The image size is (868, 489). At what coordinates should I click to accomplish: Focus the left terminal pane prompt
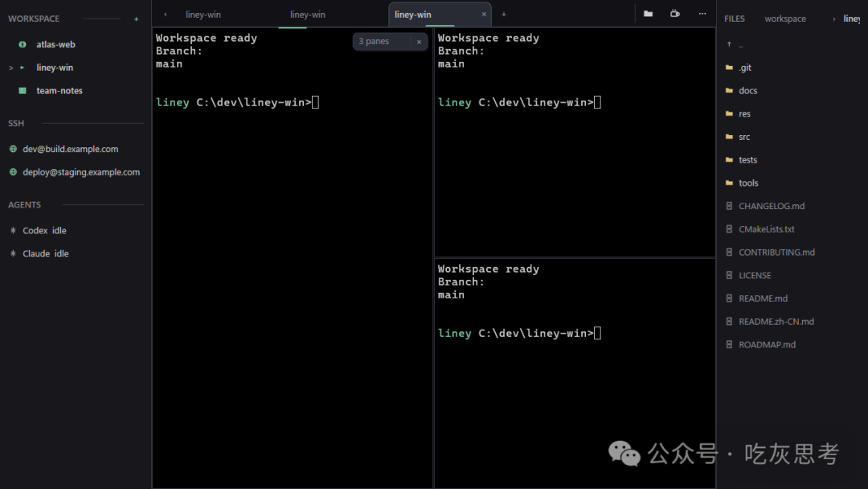coord(237,102)
